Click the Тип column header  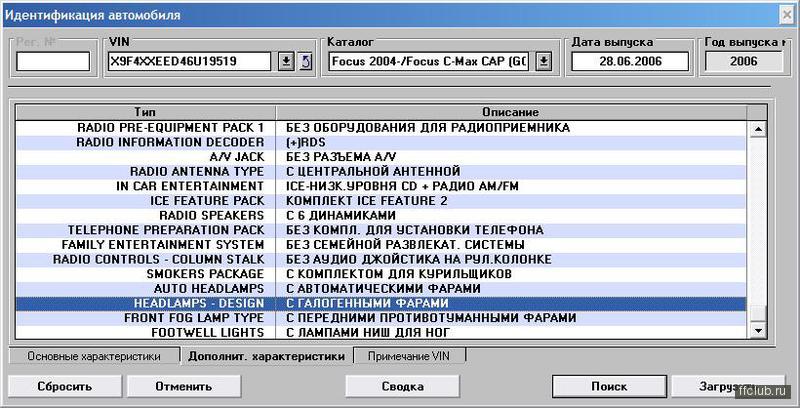[x=145, y=112]
